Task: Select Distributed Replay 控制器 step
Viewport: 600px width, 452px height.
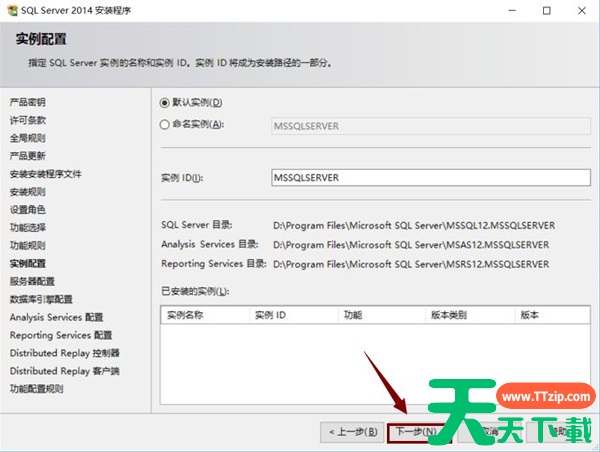Action: tap(65, 354)
